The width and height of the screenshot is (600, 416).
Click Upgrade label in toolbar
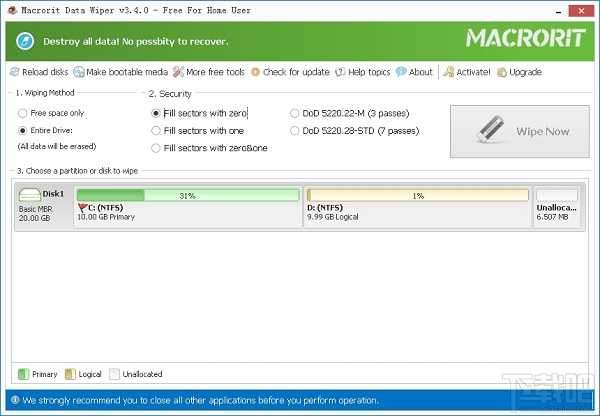(x=525, y=72)
